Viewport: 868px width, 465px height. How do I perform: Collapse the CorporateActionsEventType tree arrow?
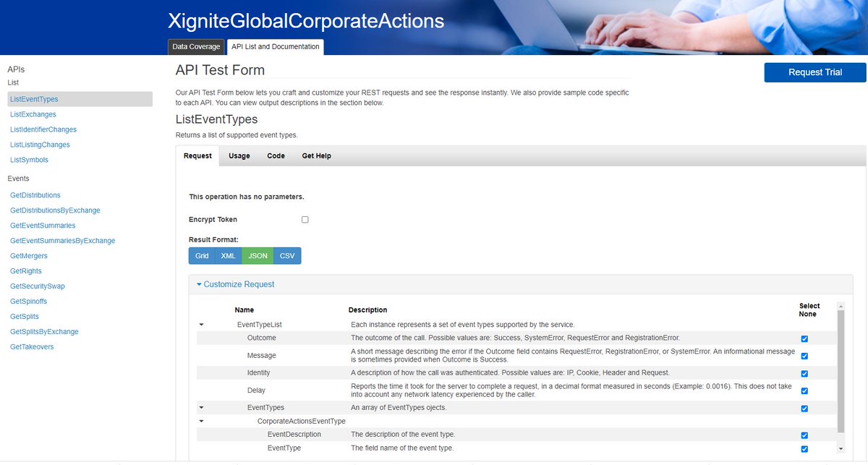pos(201,421)
